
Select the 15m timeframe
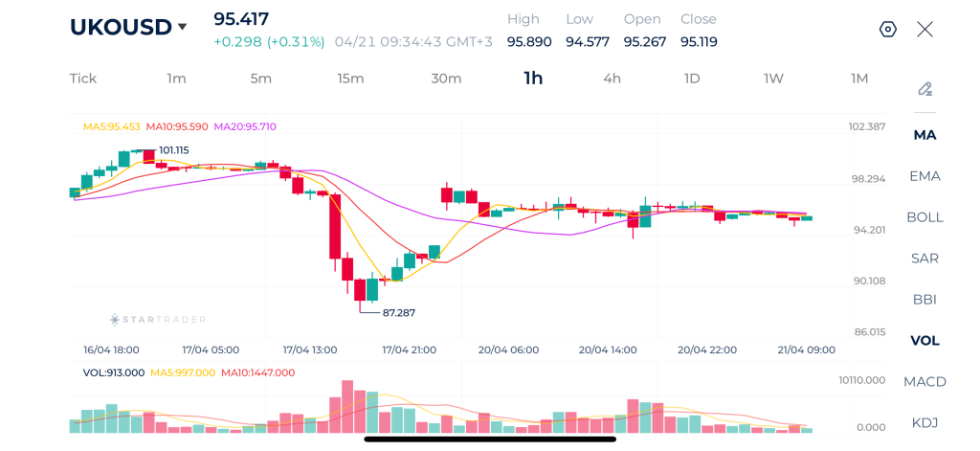[350, 79]
